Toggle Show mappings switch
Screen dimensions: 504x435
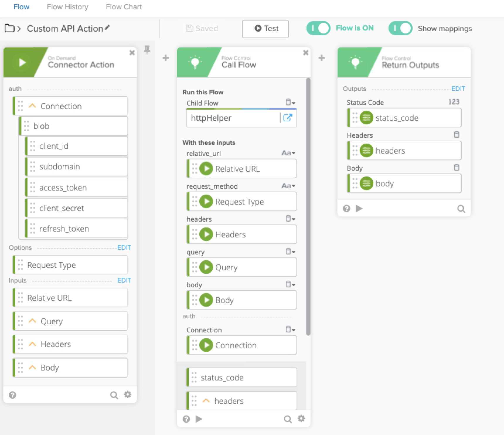tap(400, 28)
